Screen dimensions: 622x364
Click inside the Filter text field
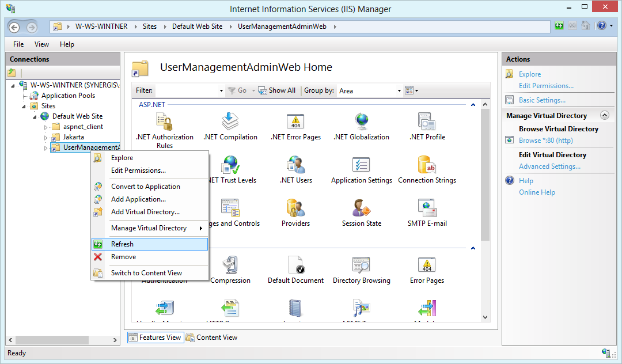pyautogui.click(x=190, y=90)
